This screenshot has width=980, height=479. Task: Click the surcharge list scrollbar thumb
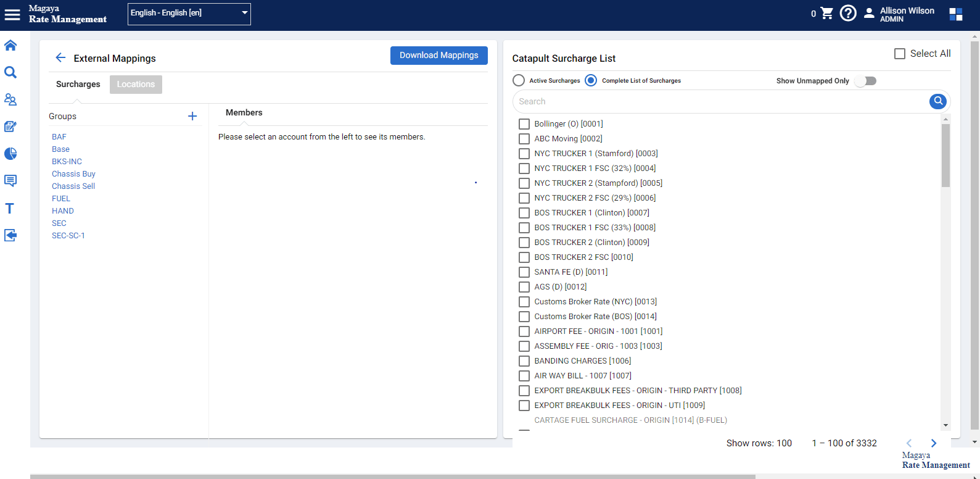click(x=945, y=156)
